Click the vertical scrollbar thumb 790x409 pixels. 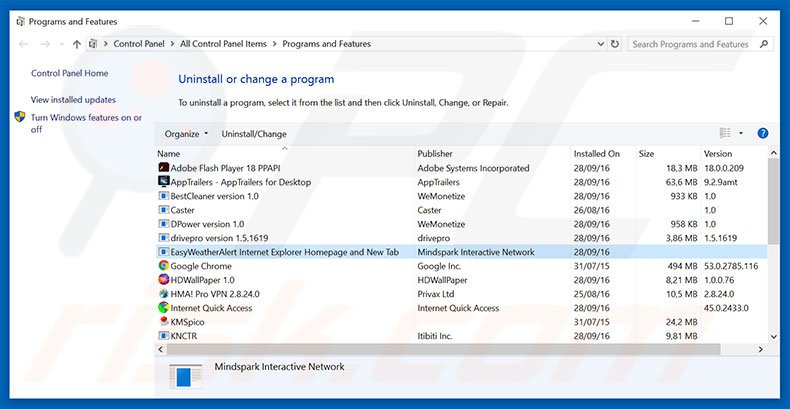(774, 200)
